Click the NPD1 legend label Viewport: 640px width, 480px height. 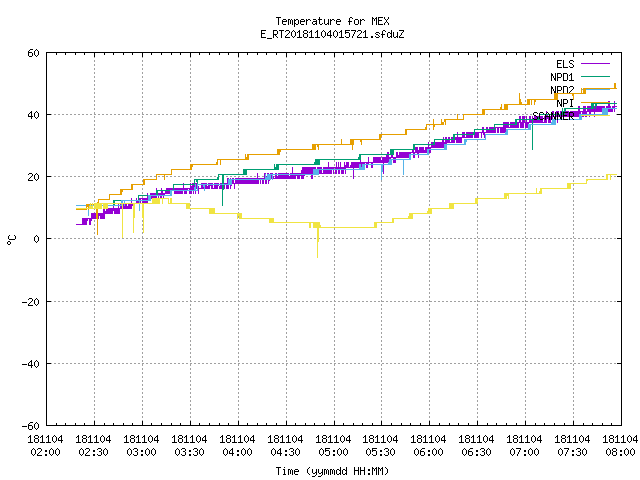562,77
